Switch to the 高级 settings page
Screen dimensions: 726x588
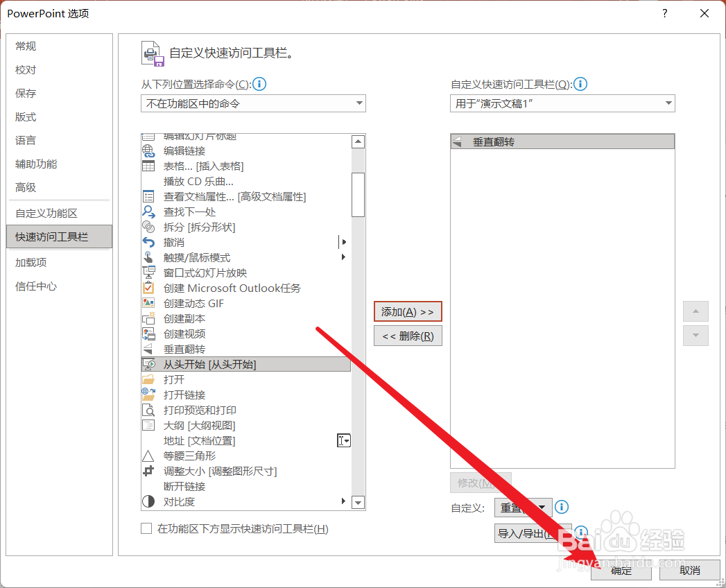(25, 187)
